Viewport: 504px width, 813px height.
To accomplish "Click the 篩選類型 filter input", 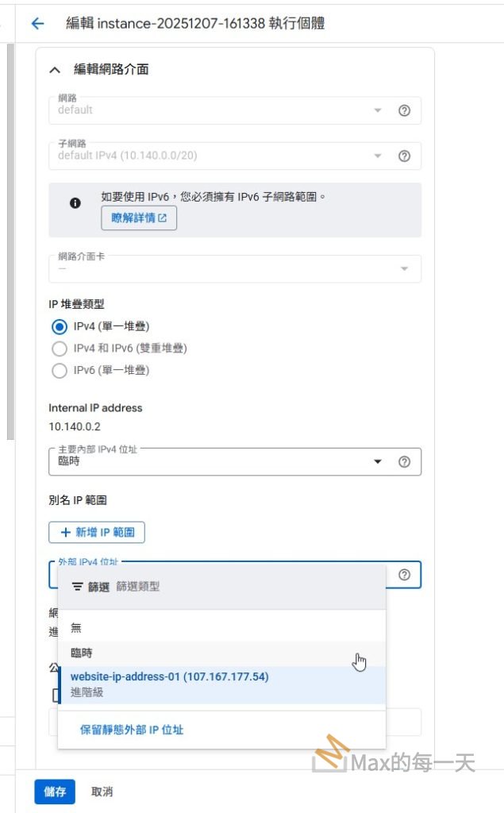I will (238, 587).
